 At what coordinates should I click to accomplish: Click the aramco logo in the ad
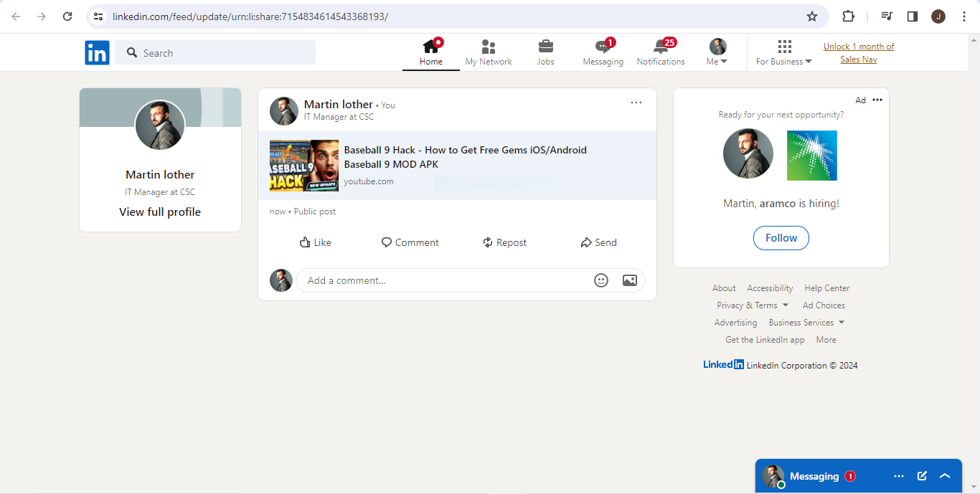(812, 155)
